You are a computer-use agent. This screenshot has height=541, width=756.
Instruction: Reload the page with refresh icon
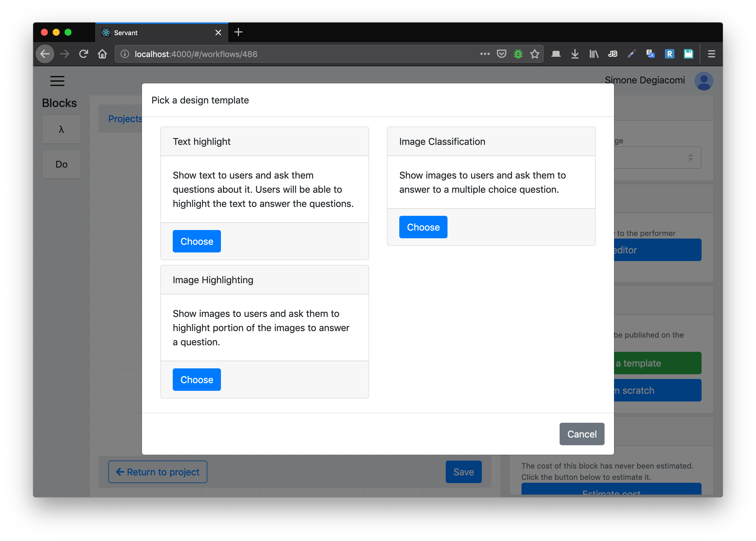[x=83, y=54]
